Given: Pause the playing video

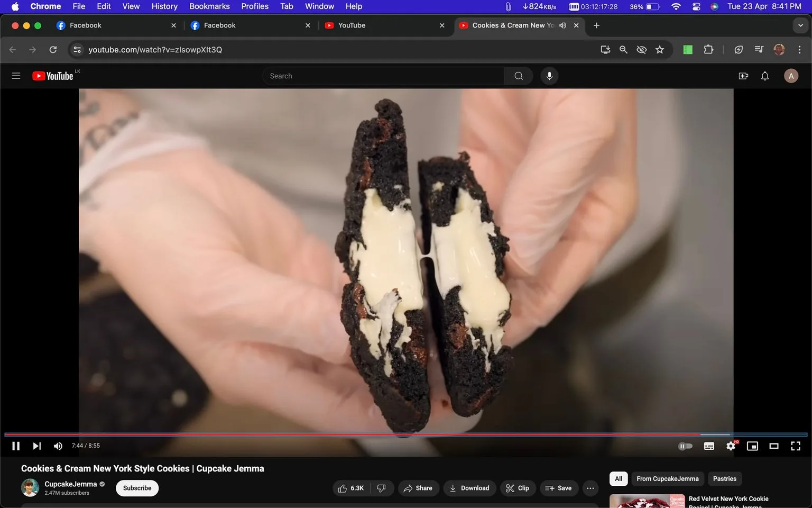Looking at the screenshot, I should click(15, 446).
